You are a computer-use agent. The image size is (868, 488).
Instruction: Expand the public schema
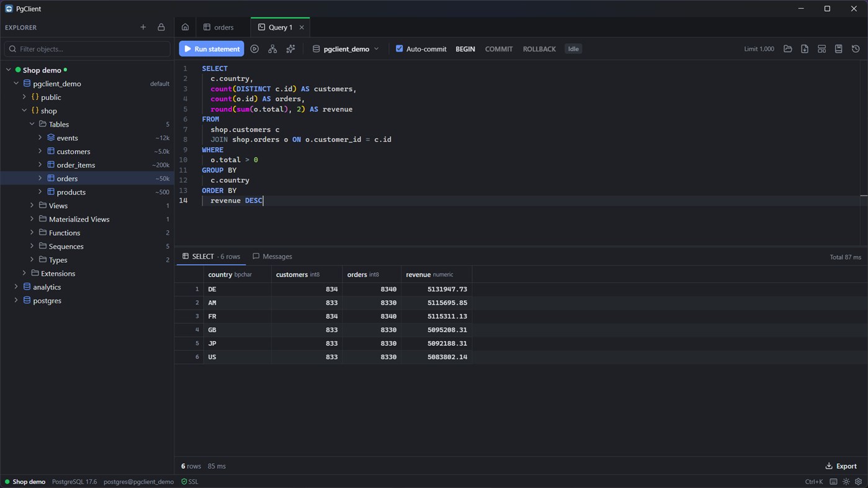24,97
